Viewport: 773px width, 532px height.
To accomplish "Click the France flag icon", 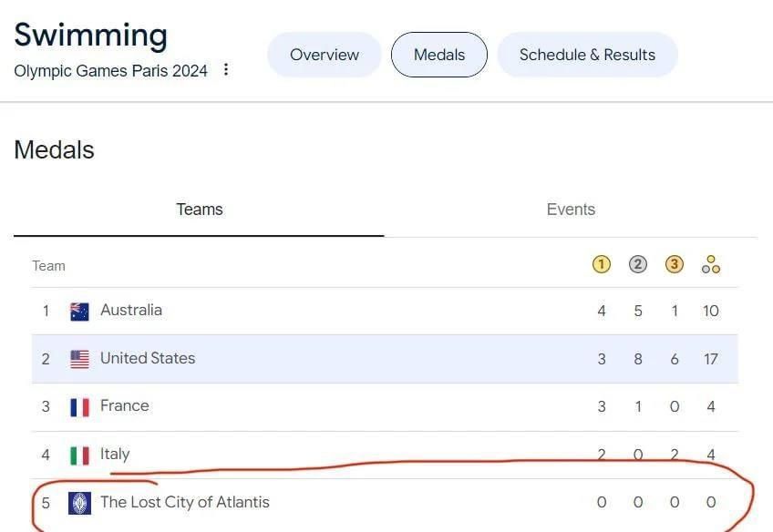I will coord(79,407).
